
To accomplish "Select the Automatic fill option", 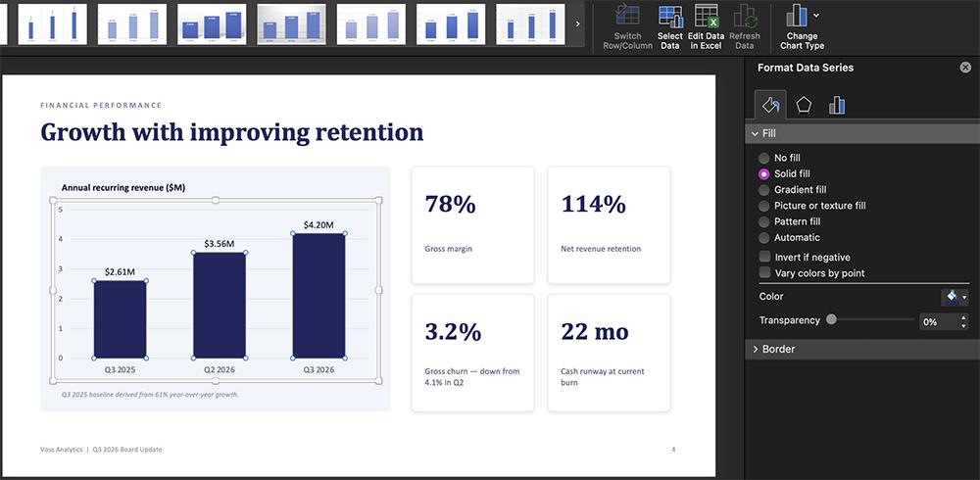I will point(763,237).
